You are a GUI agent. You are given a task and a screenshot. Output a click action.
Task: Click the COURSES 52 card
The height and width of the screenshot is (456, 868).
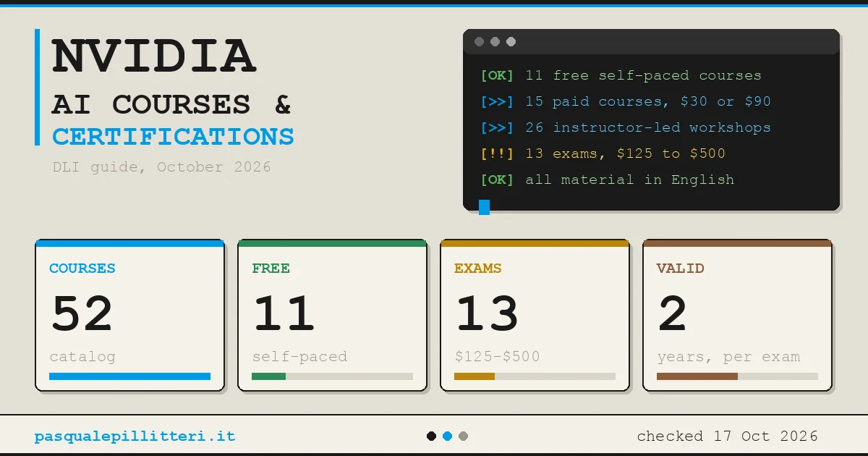130,315
